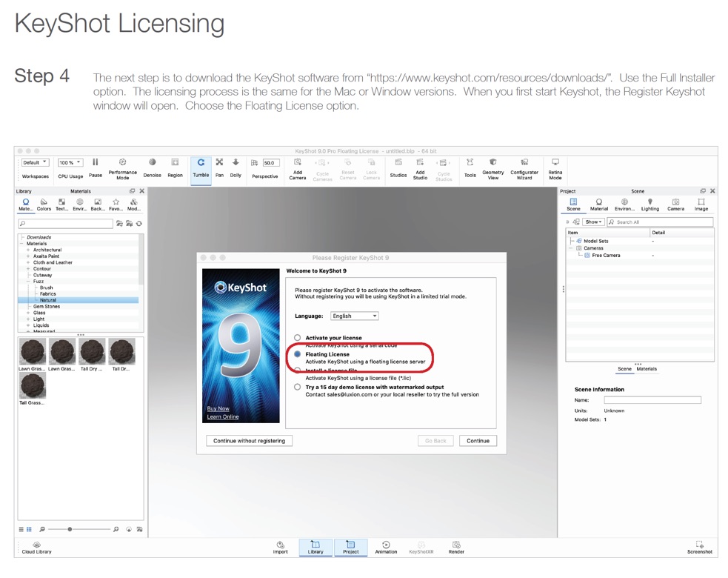Select the Tall Grass material thumbnail
Image resolution: width=728 pixels, height=578 pixels.
(x=32, y=386)
